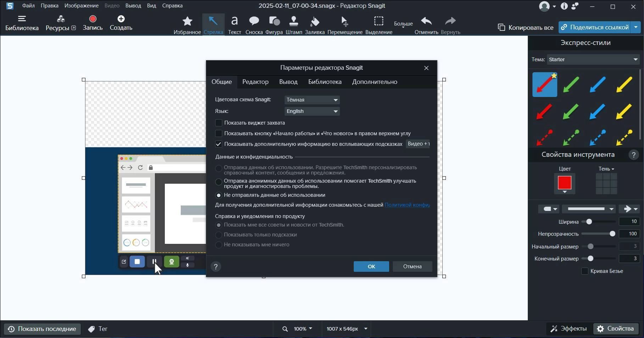
Task: Open the Tag (Тег) panel
Action: pyautogui.click(x=98, y=329)
